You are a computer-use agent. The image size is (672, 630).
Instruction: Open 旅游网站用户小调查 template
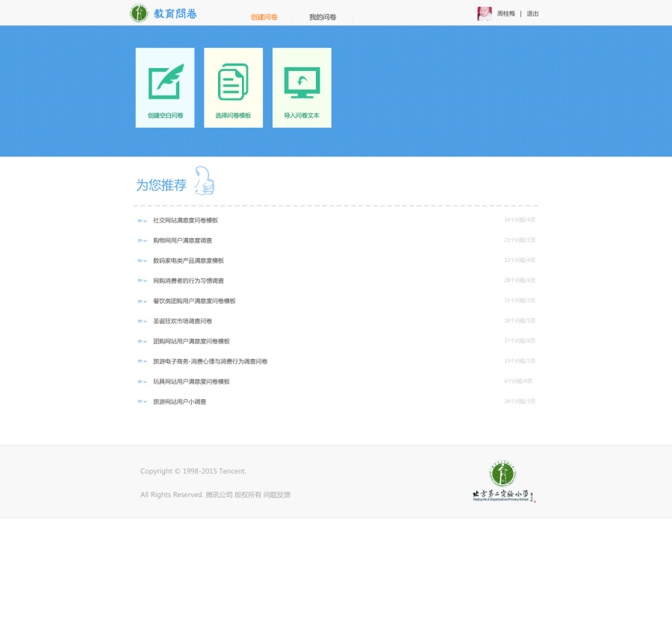(179, 402)
